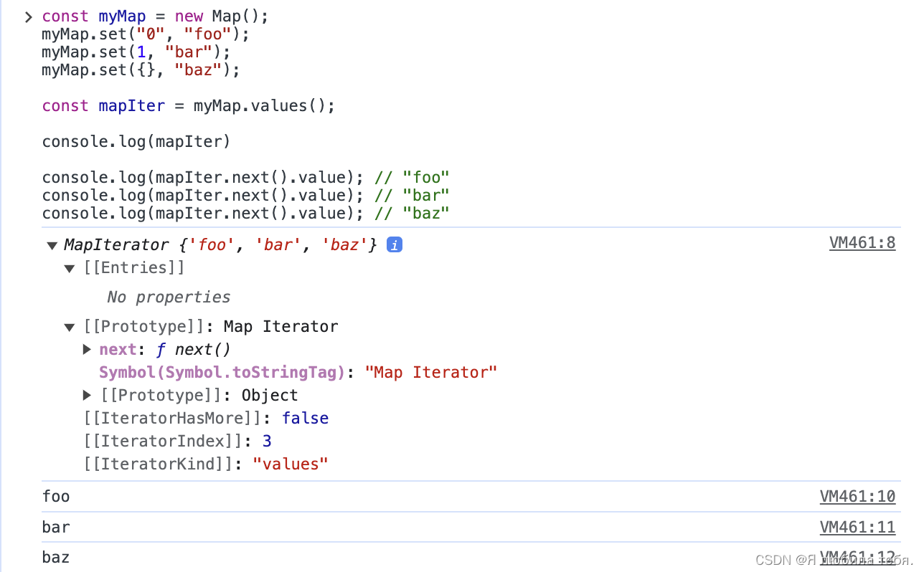Open source link VM461:11
This screenshot has width=924, height=572.
[x=858, y=528]
